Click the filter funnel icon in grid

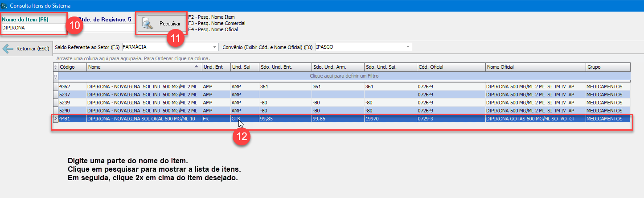click(56, 76)
